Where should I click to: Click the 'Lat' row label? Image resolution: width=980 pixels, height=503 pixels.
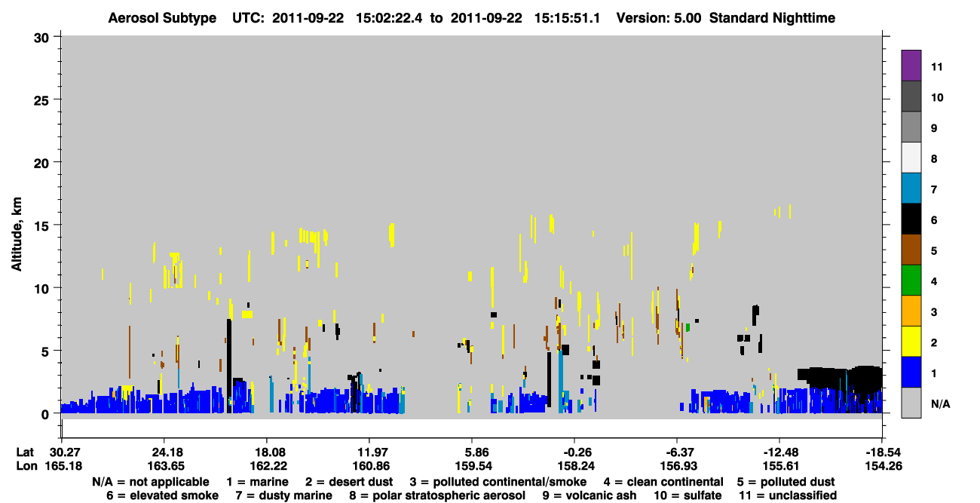point(25,452)
